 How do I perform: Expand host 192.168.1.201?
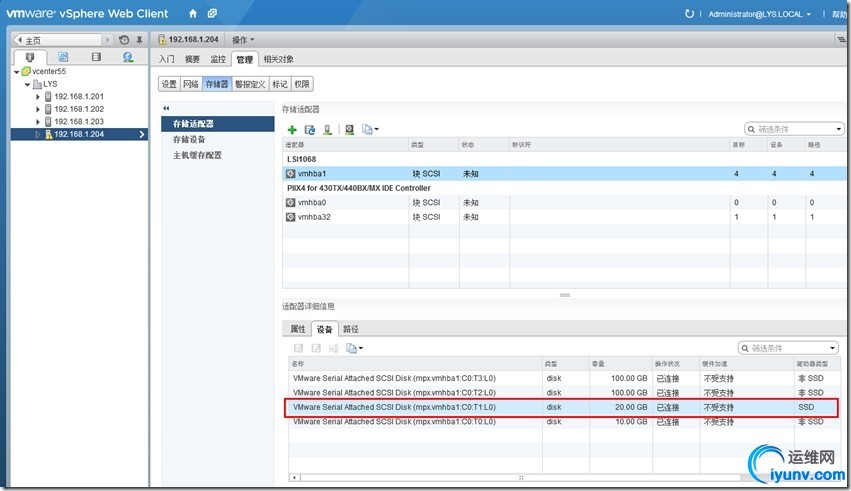coord(38,97)
